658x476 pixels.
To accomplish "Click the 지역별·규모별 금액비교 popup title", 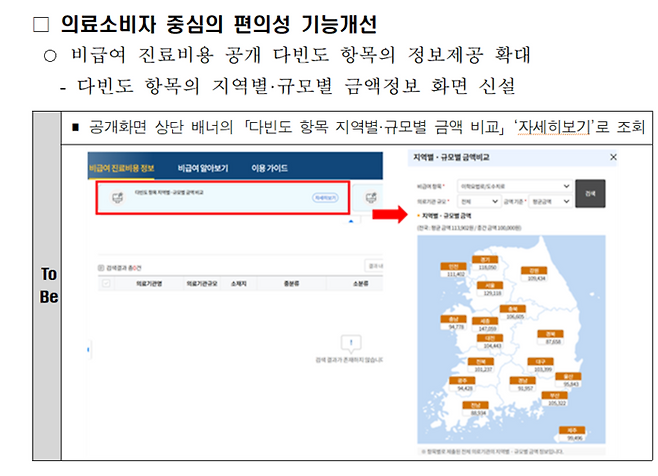I will coord(451,157).
